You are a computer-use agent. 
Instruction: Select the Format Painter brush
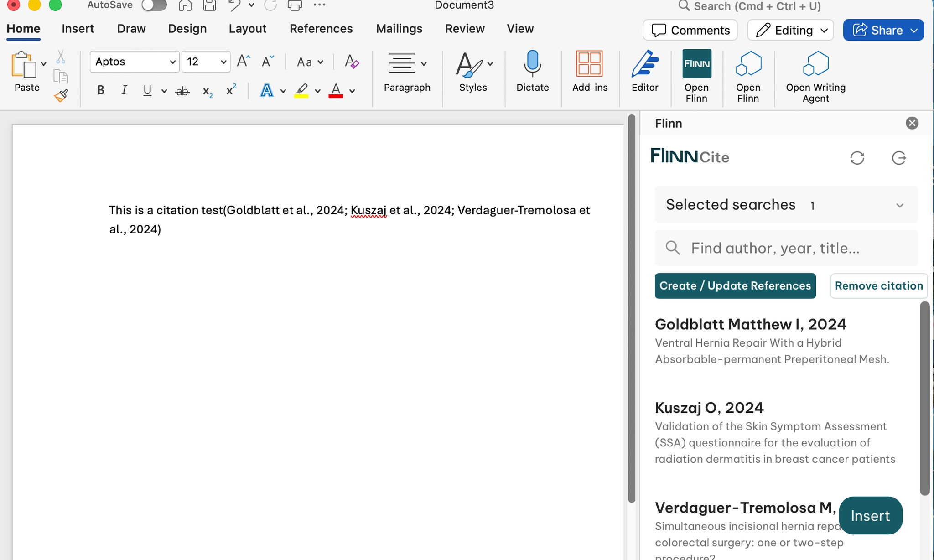(x=61, y=96)
